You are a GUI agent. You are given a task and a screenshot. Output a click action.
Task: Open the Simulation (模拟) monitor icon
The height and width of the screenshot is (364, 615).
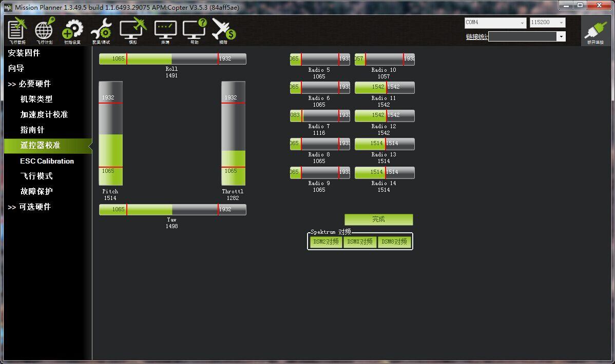tap(133, 30)
